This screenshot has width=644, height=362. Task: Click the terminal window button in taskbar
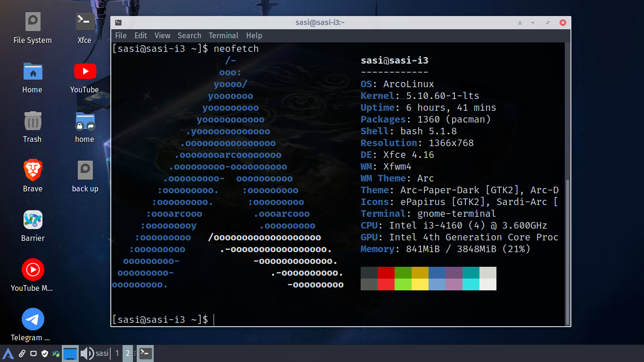[x=145, y=354]
